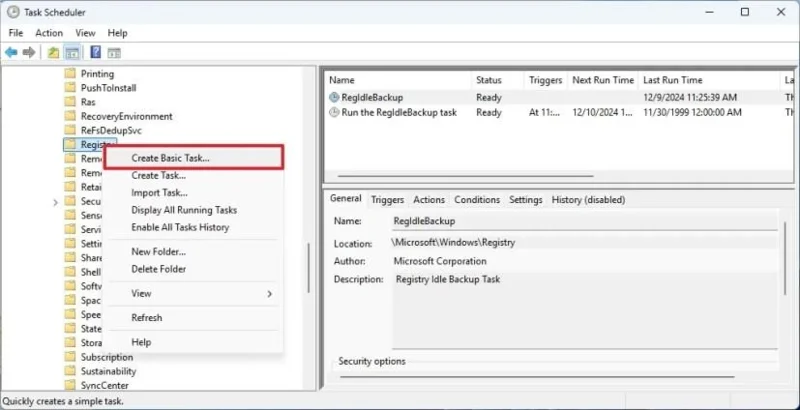Click the task Name field RegIdleBackup
This screenshot has width=800, height=410.
pyautogui.click(x=584, y=221)
